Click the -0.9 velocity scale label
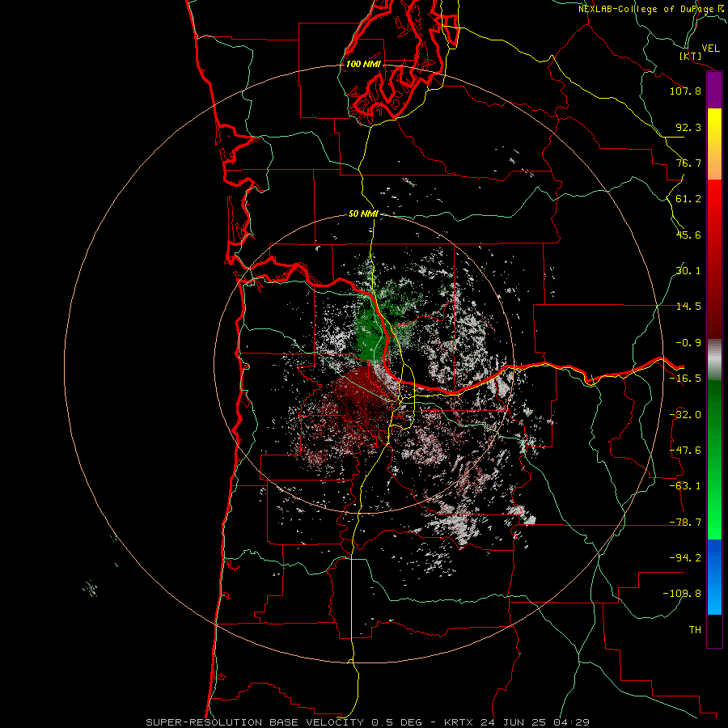The height and width of the screenshot is (728, 728). click(x=688, y=343)
